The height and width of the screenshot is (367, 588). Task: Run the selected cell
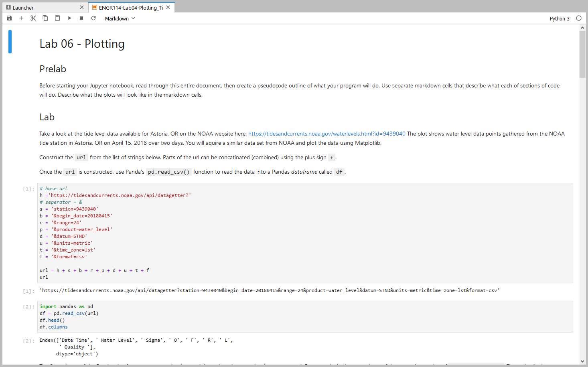point(69,18)
